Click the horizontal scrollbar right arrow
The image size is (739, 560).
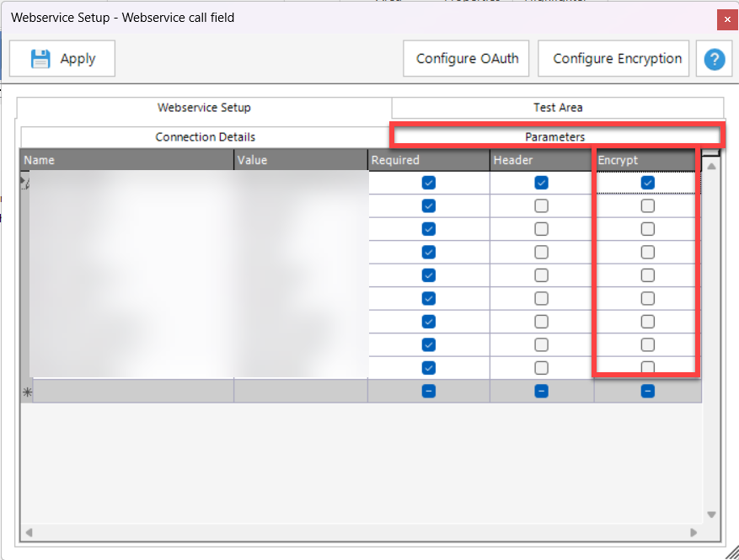(x=693, y=532)
